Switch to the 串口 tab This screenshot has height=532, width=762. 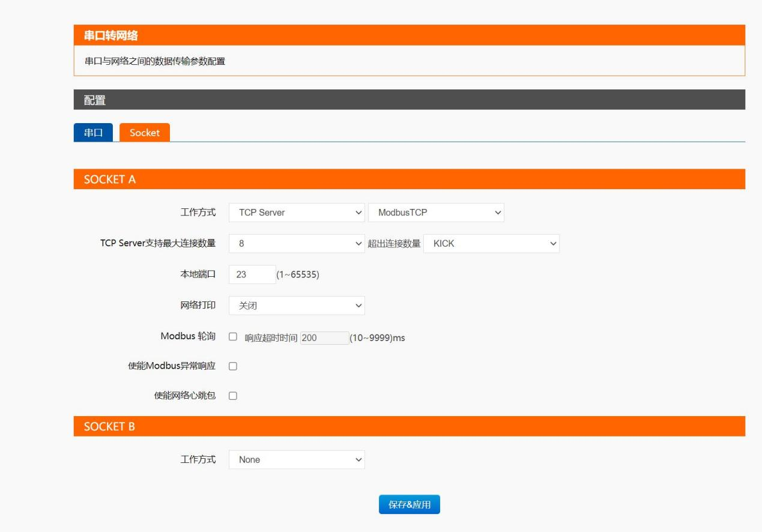point(93,133)
